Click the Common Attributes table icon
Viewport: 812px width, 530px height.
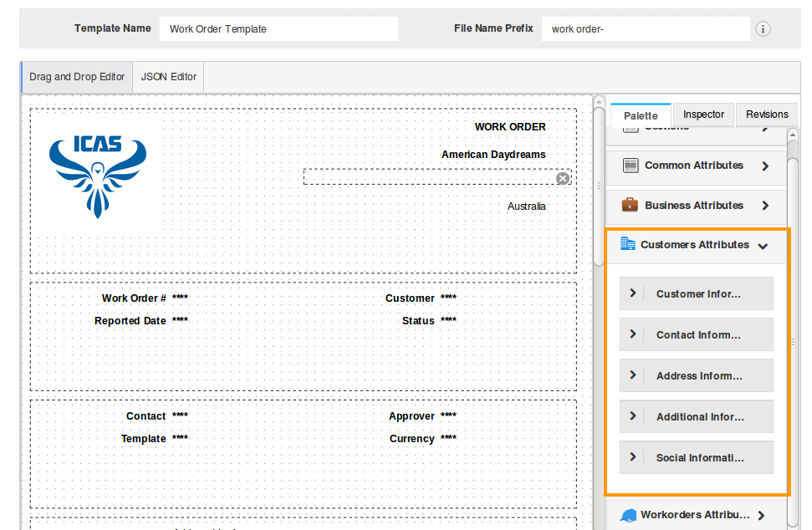[631, 166]
